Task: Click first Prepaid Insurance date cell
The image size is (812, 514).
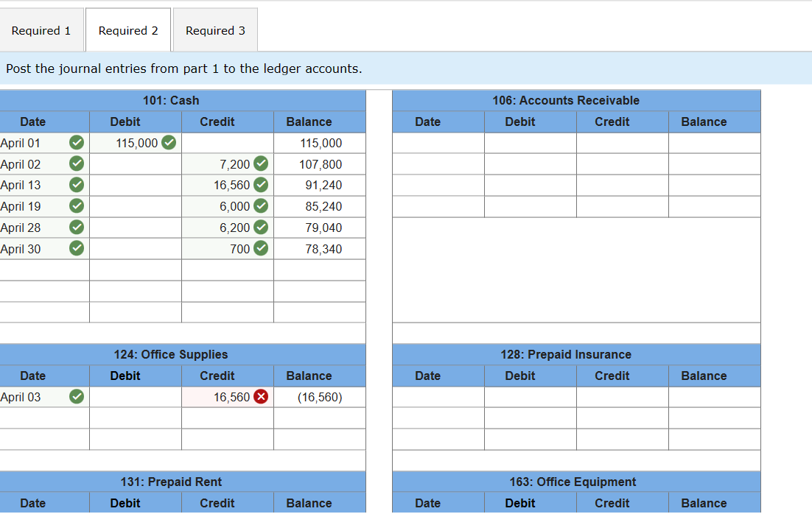Action: pos(438,397)
